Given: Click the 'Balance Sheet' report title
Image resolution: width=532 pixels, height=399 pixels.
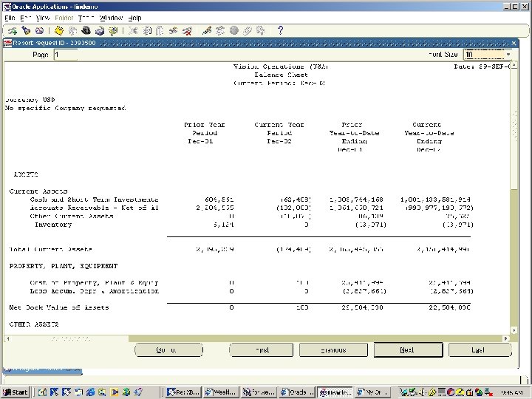Looking at the screenshot, I should (x=282, y=75).
